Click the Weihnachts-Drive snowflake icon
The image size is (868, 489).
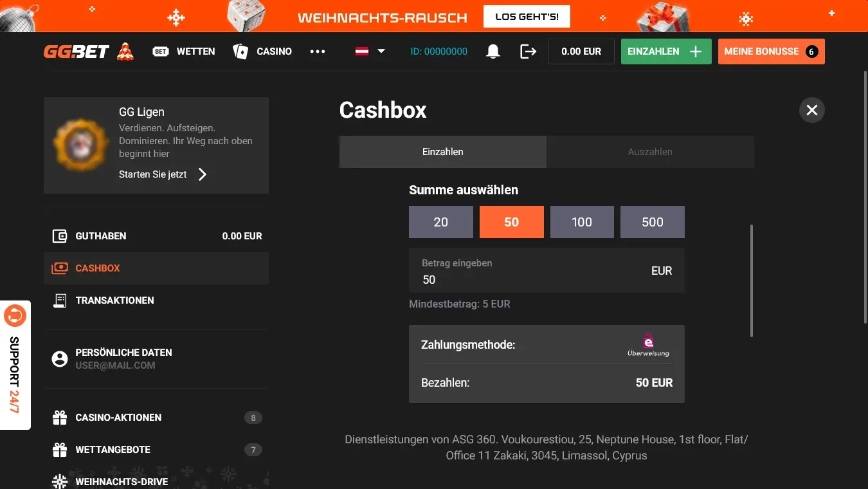pos(59,481)
